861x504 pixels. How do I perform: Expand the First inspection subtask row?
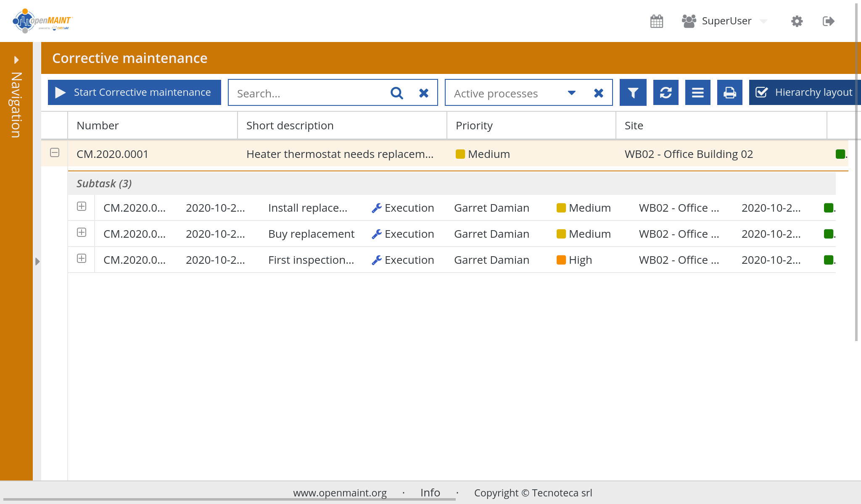click(82, 258)
